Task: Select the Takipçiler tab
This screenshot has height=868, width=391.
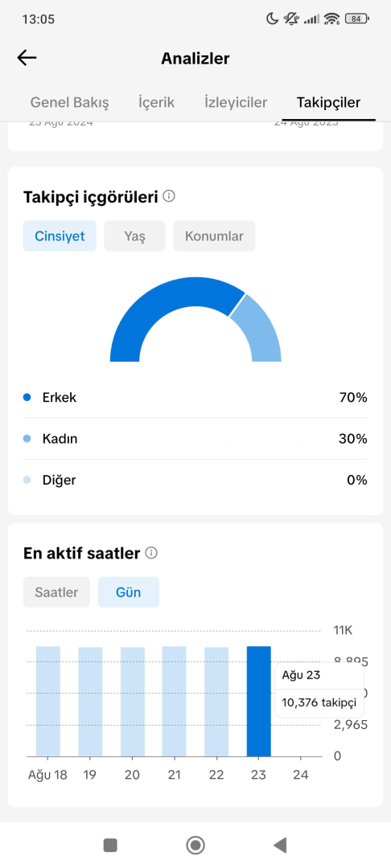Action: [x=328, y=102]
